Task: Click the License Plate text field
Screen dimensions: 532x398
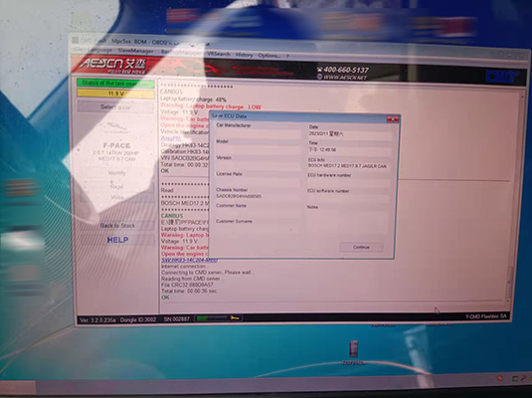Action: point(259,182)
